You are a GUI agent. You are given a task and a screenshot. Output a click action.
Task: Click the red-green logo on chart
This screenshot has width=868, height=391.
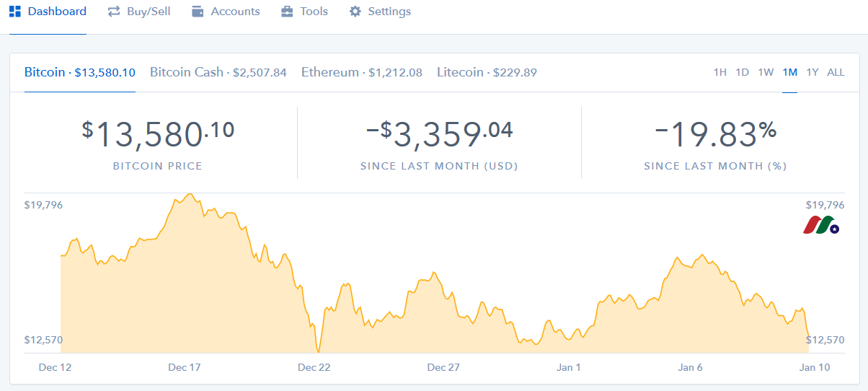tap(821, 225)
